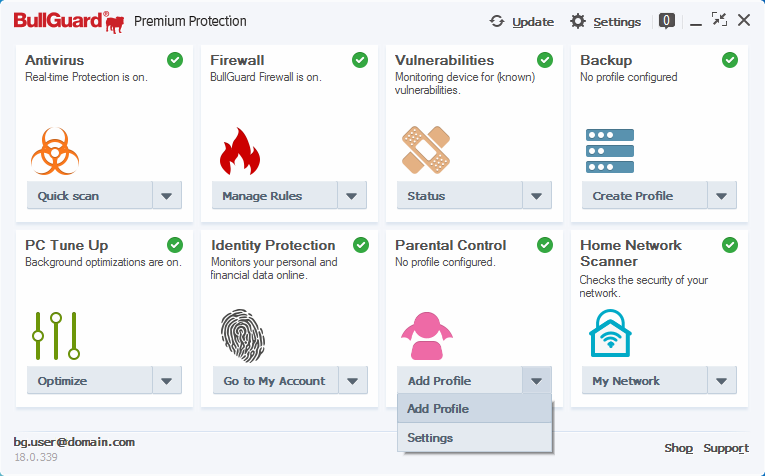Shrink window with compact view icon
This screenshot has width=765, height=476.
coord(719,20)
